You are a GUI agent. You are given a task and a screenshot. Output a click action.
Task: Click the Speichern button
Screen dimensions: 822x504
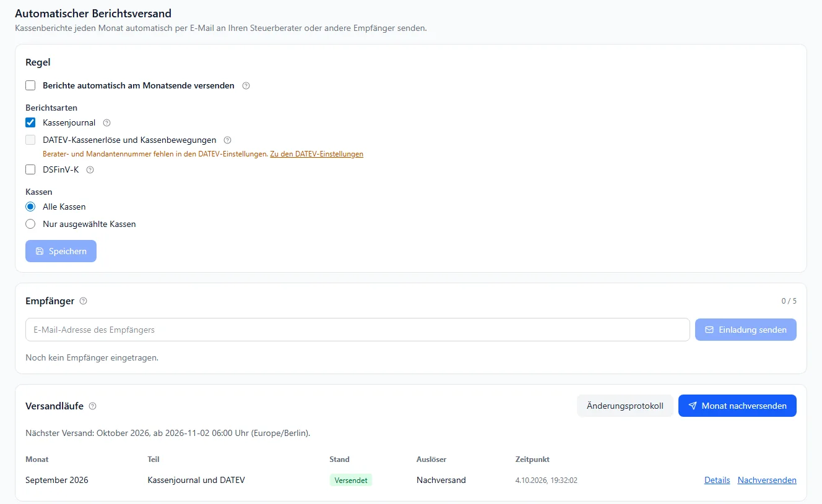(x=61, y=251)
